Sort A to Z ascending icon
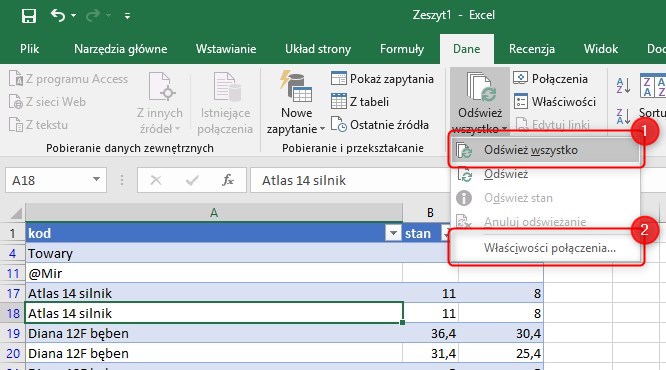Image resolution: width=666 pixels, height=370 pixels. pos(623,85)
